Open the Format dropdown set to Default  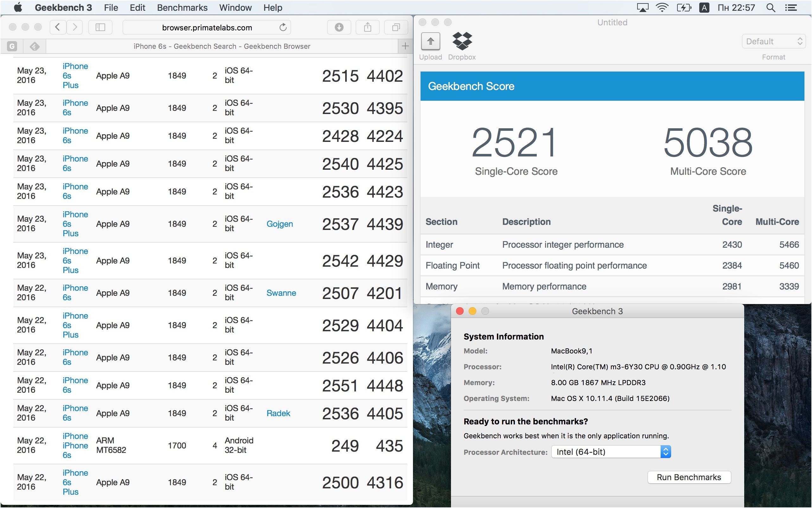coord(773,41)
